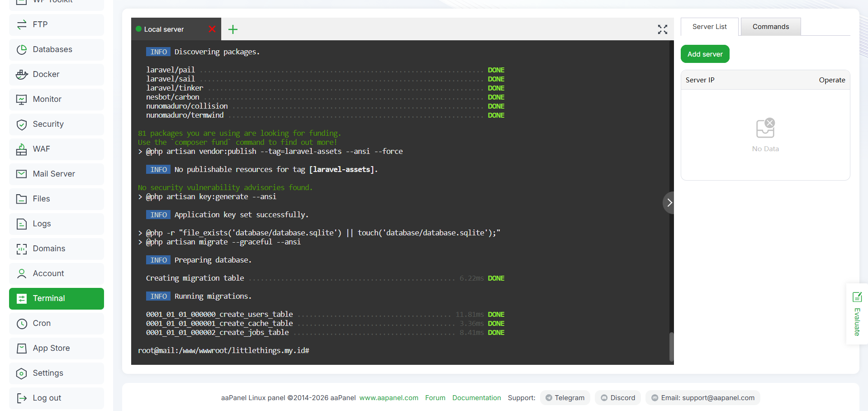Click the Cron clock icon
This screenshot has height=411, width=868.
pos(21,323)
